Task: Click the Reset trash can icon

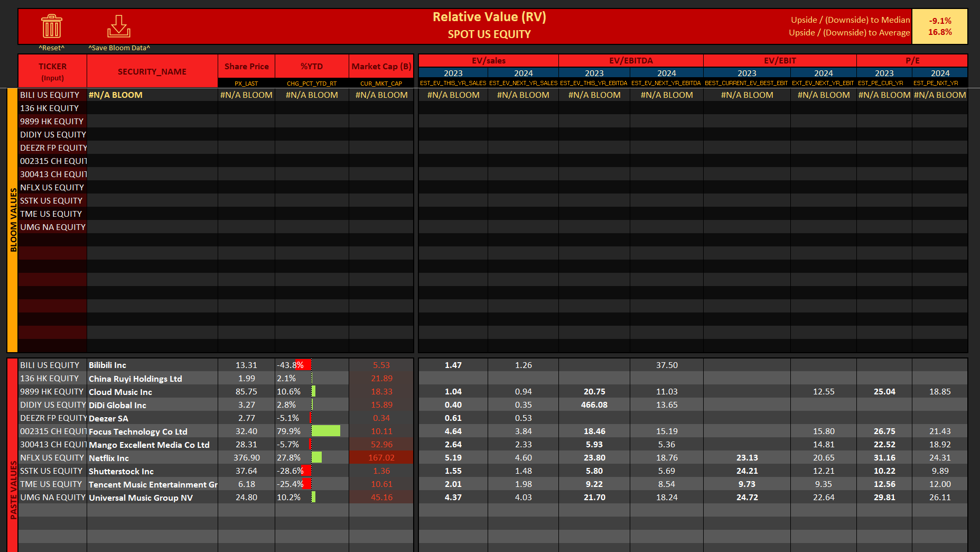Action: pyautogui.click(x=52, y=26)
